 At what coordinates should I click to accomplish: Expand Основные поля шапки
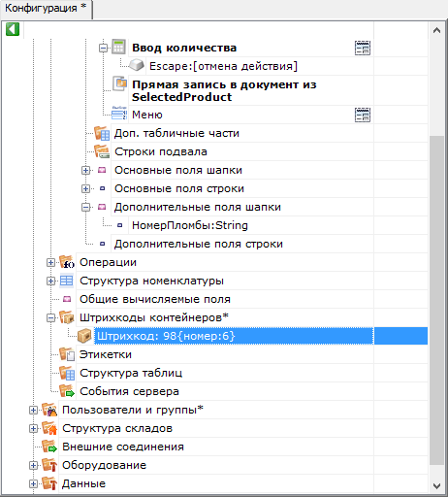click(85, 170)
